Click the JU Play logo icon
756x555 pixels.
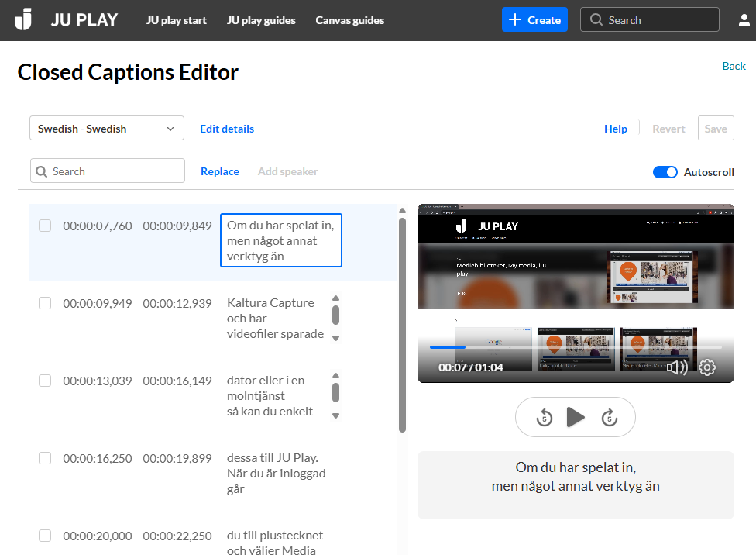point(24,19)
